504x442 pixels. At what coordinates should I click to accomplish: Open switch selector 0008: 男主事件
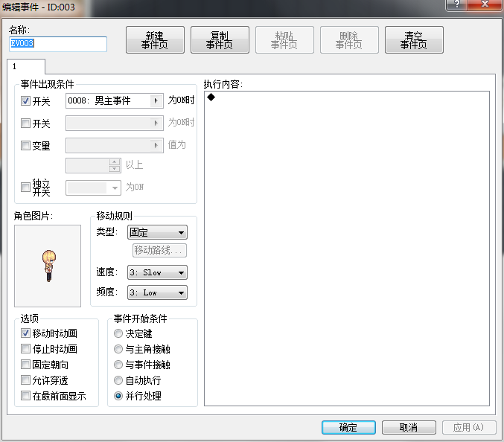[115, 101]
